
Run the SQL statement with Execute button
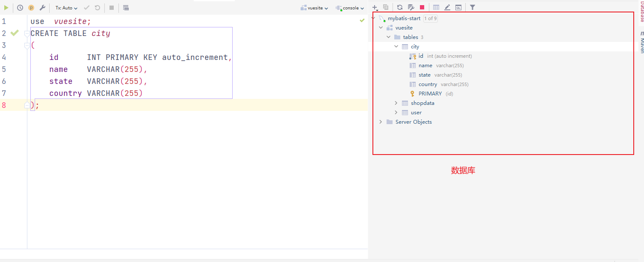pyautogui.click(x=6, y=8)
